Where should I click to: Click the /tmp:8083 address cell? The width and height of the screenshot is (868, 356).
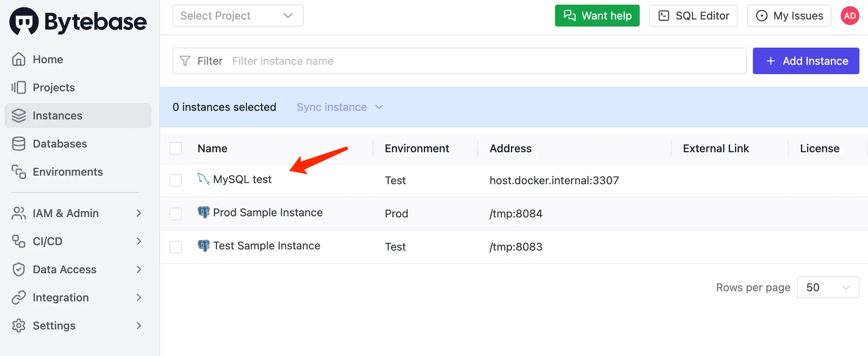[x=516, y=247]
